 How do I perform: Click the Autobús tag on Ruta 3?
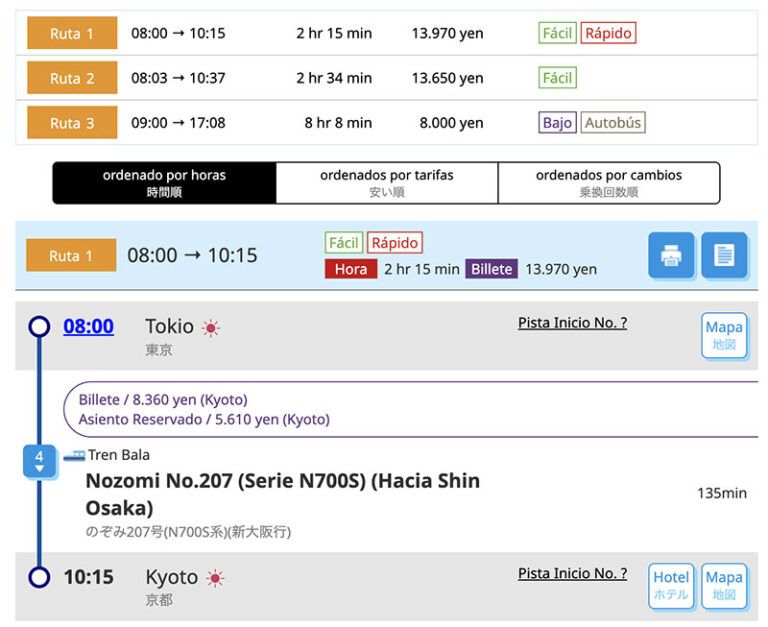[613, 123]
